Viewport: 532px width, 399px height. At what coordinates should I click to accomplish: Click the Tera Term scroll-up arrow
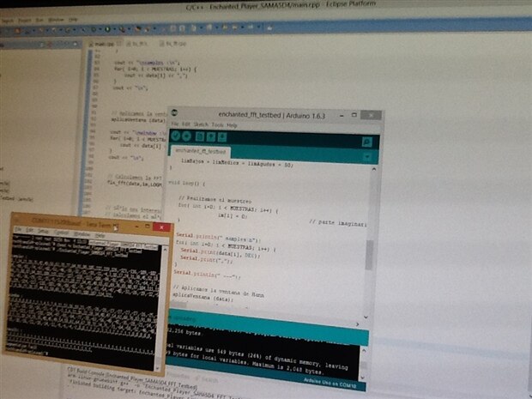tap(165, 249)
